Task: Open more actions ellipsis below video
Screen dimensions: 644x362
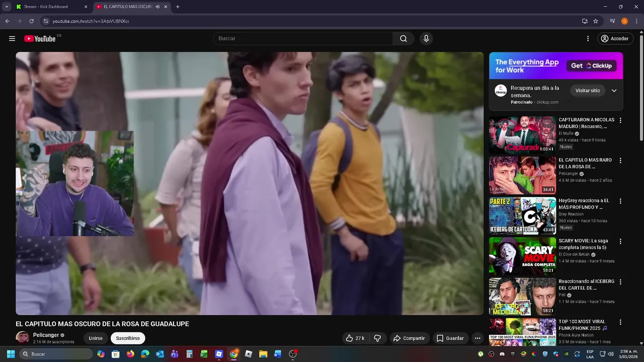Action: coord(477,338)
